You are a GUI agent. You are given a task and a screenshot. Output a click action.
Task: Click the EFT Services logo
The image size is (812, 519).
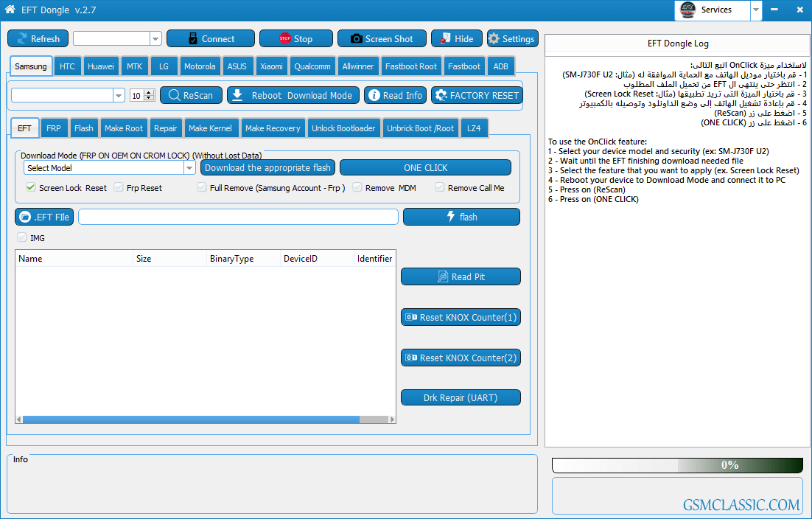(687, 10)
